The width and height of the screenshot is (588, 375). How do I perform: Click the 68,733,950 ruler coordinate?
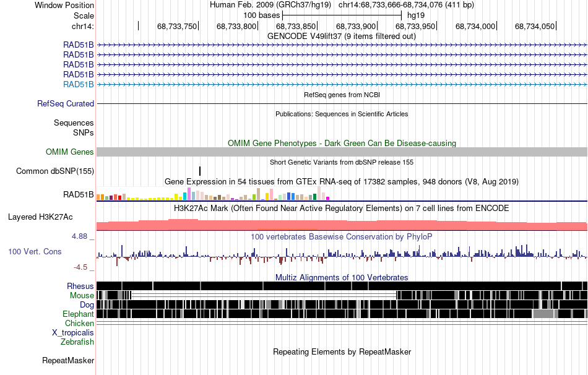click(415, 26)
